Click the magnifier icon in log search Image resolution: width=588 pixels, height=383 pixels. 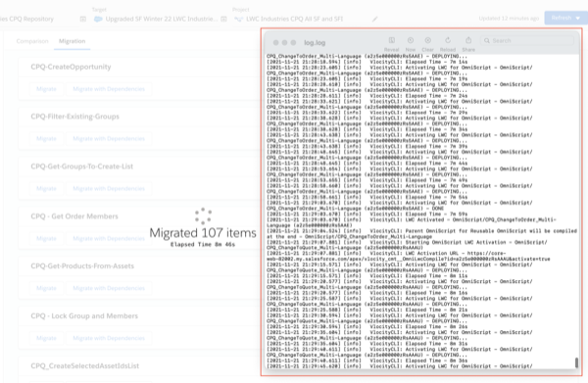(487, 41)
